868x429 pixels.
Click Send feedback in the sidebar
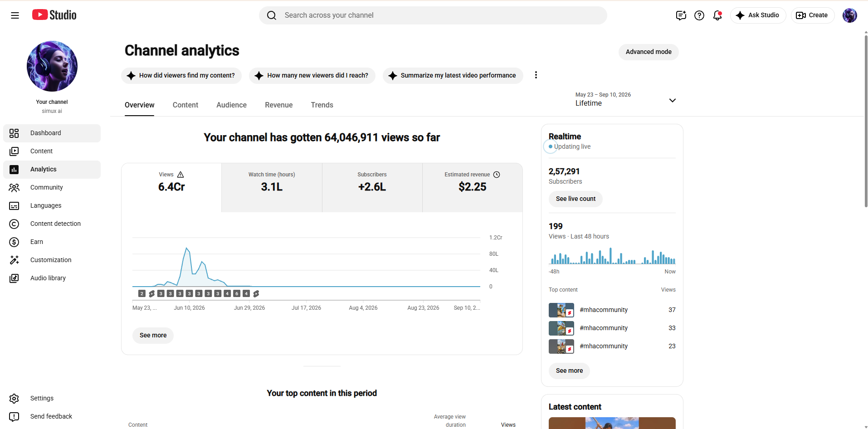pos(52,416)
